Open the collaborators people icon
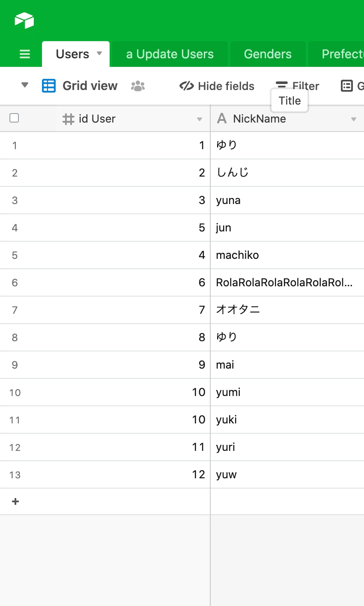 pyautogui.click(x=138, y=86)
